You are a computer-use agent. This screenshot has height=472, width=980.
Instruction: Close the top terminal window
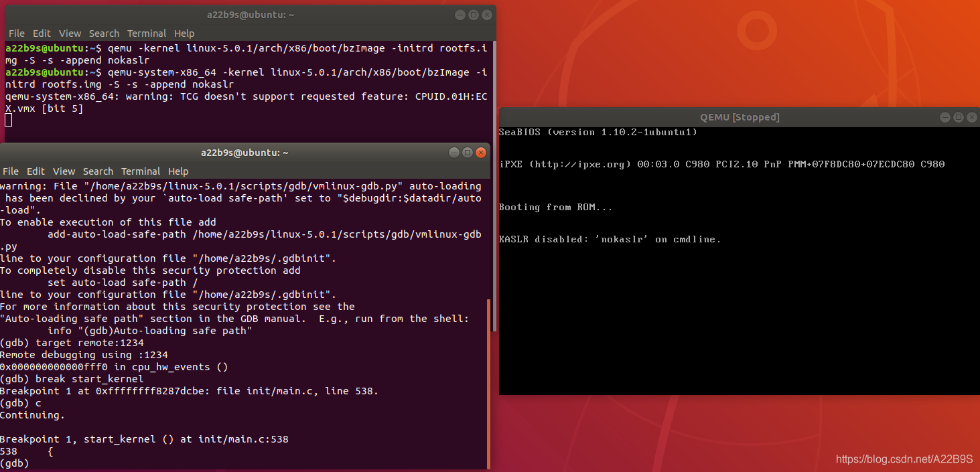(486, 15)
